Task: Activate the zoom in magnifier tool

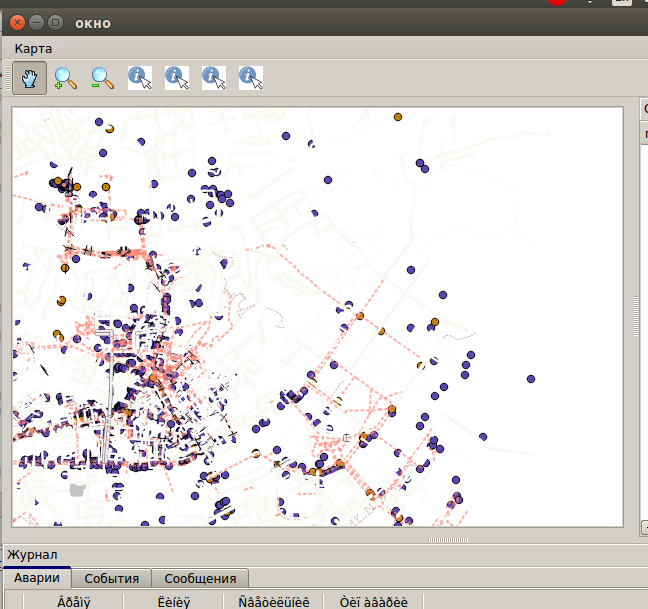Action: point(66,78)
